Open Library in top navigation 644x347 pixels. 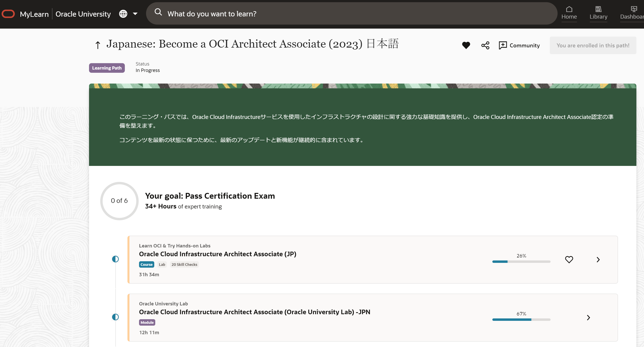click(x=598, y=13)
